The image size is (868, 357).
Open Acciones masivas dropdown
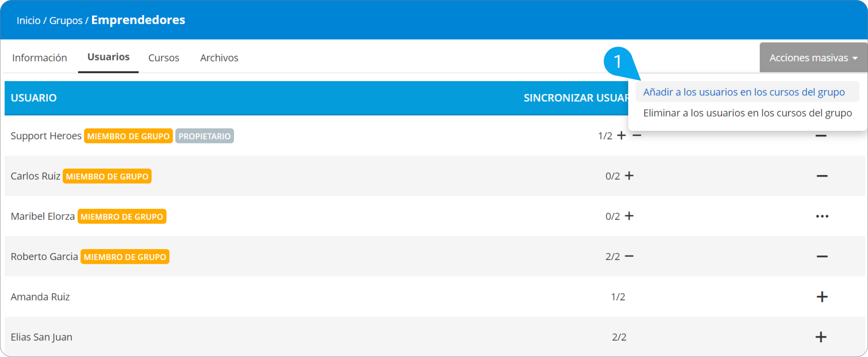(x=813, y=58)
